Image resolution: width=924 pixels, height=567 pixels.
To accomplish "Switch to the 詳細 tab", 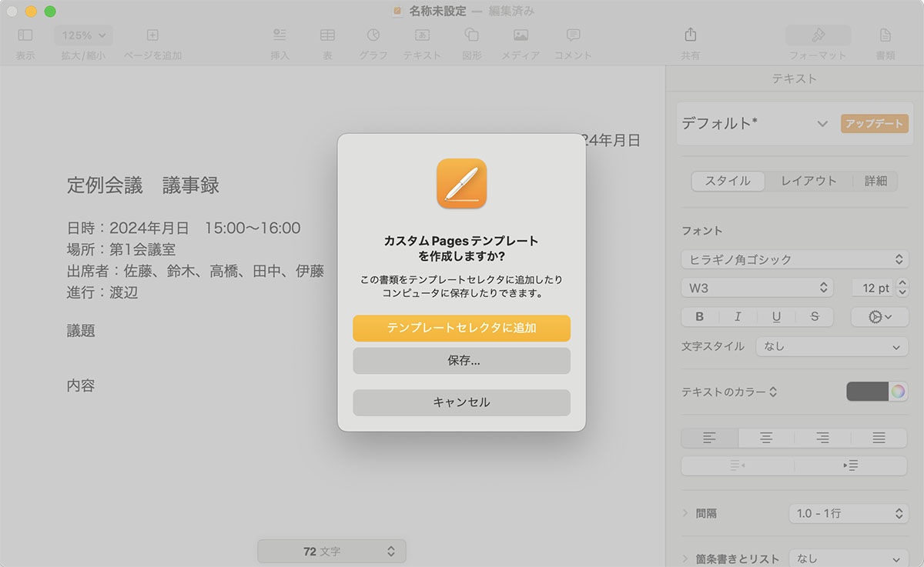I will 875,181.
